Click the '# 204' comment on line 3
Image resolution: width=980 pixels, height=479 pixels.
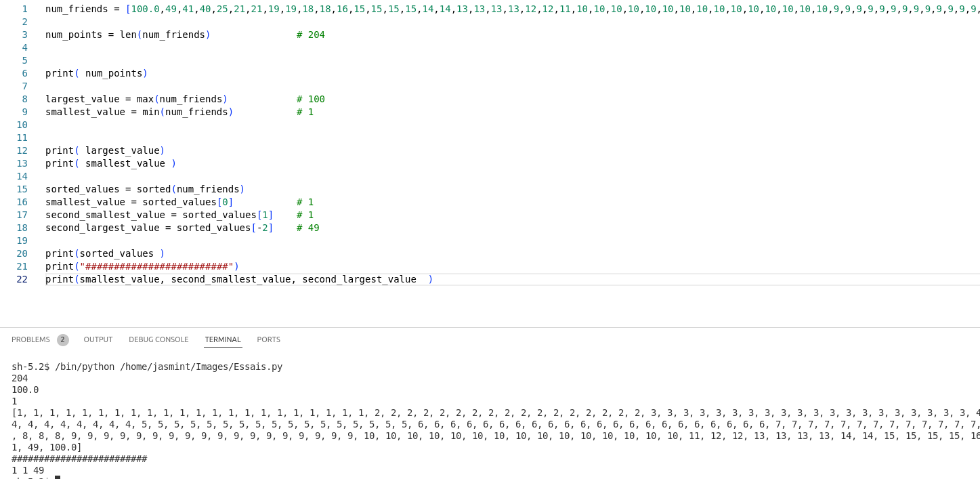coord(310,35)
